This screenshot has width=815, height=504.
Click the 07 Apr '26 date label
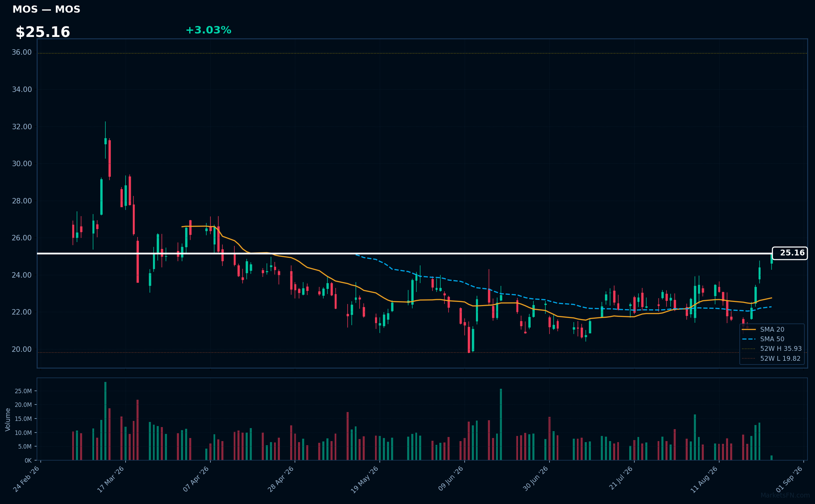pyautogui.click(x=196, y=479)
